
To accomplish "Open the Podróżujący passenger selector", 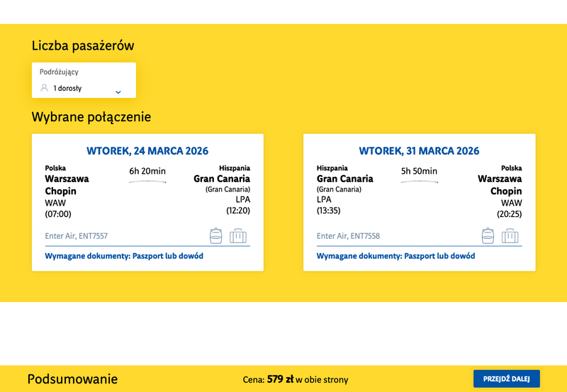I will 84,80.
